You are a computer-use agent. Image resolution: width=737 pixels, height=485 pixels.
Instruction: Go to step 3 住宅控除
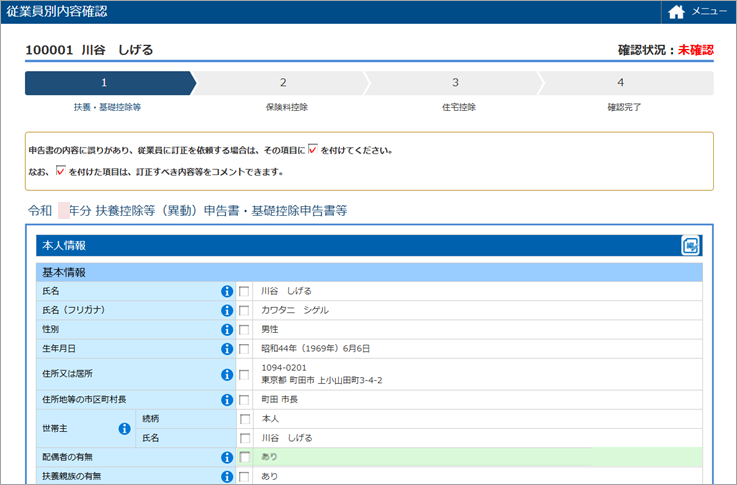(455, 83)
